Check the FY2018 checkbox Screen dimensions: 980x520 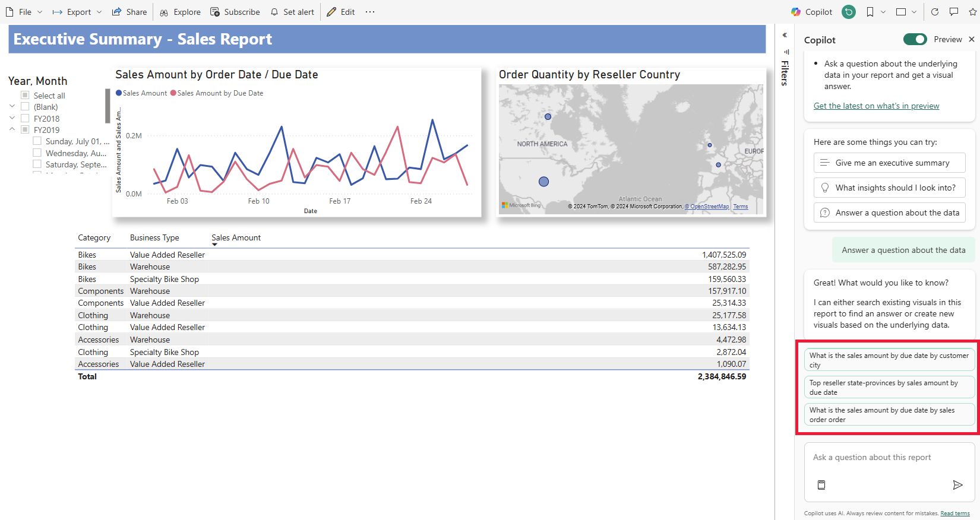[25, 118]
